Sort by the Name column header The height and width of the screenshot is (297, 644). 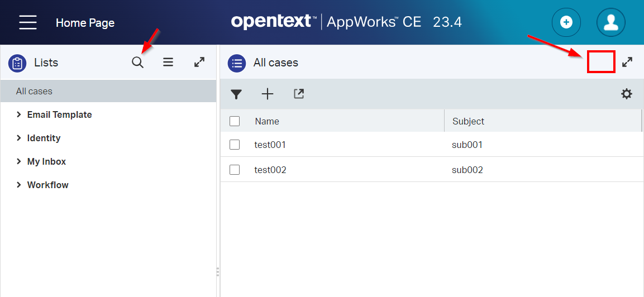pyautogui.click(x=267, y=121)
